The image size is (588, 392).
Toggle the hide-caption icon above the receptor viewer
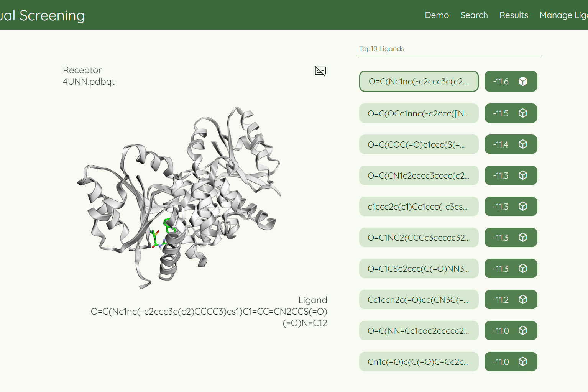click(320, 71)
